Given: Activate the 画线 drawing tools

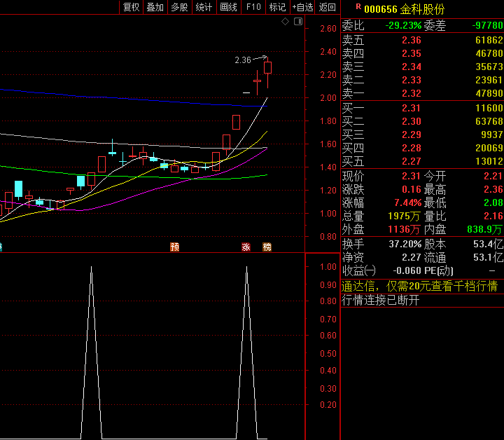Looking at the screenshot, I should coord(228,7).
